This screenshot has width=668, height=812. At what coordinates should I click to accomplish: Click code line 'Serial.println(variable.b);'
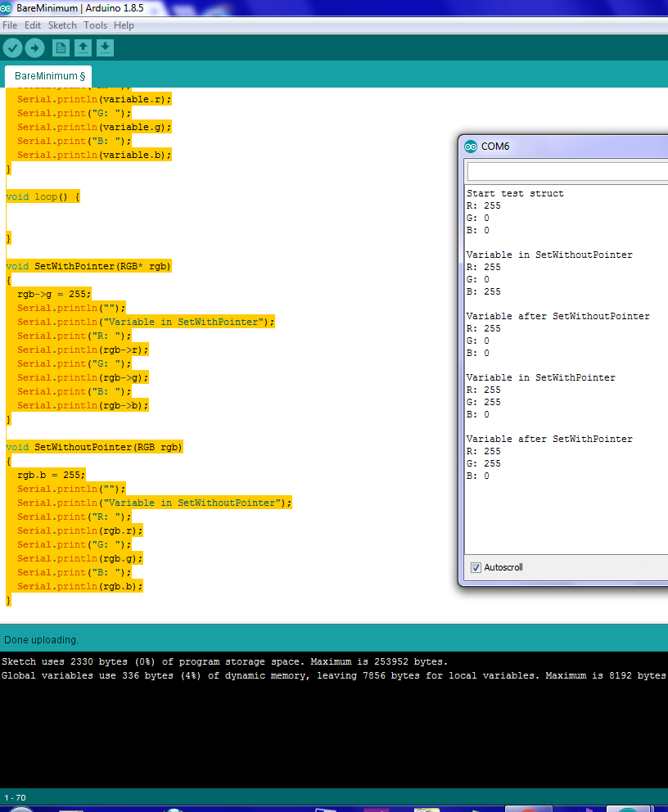click(x=94, y=155)
